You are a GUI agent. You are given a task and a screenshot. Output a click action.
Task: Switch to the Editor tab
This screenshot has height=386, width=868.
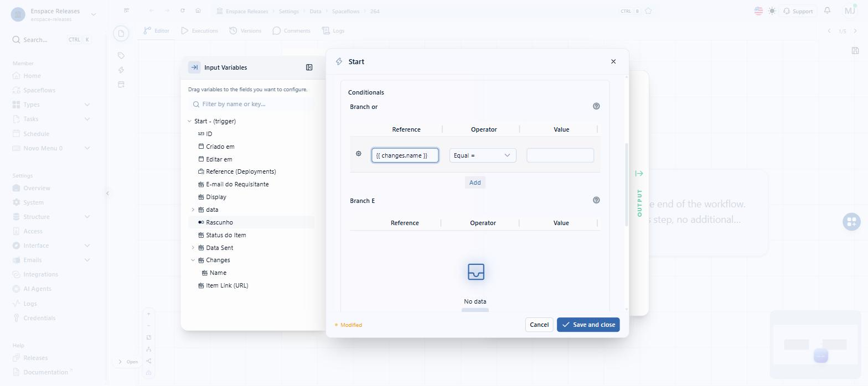[x=156, y=30]
